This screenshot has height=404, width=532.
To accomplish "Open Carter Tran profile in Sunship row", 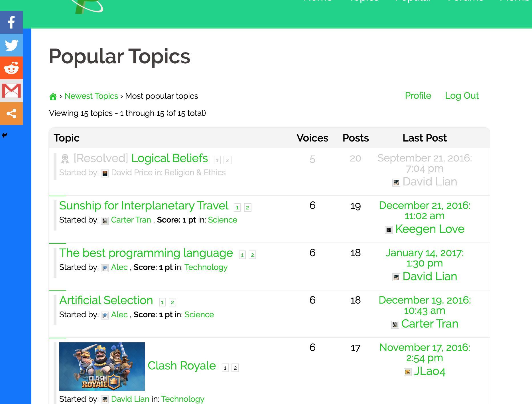I will [x=131, y=220].
